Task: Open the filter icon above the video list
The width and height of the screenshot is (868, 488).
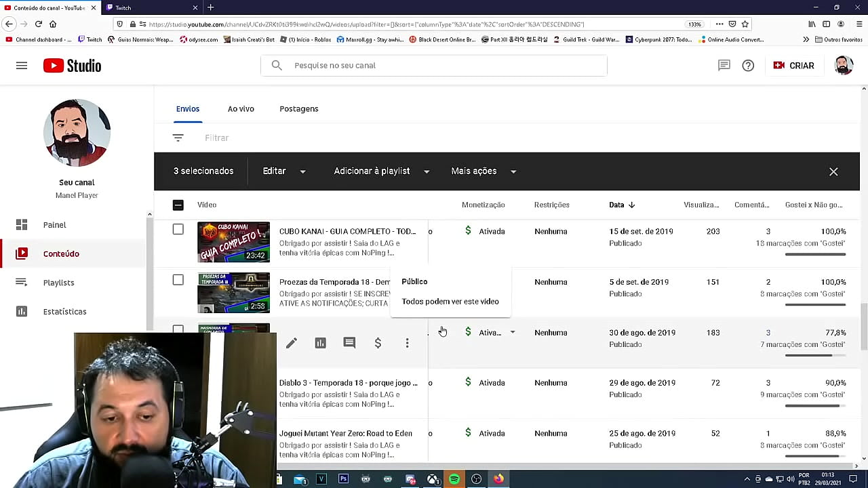Action: tap(178, 138)
